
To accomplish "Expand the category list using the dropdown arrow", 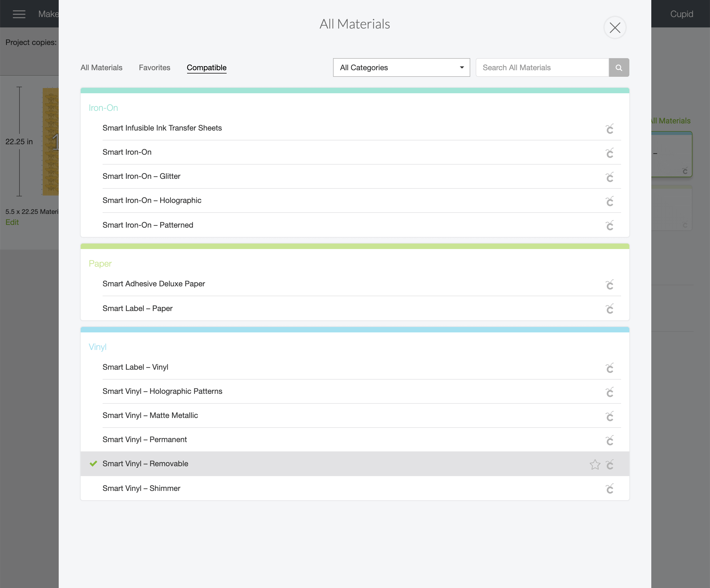I will pos(461,67).
